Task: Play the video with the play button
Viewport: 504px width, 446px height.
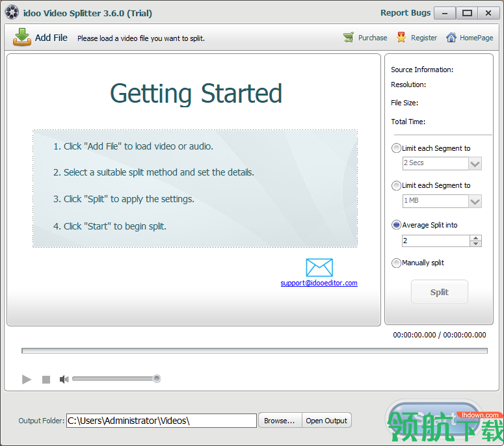Action: (27, 380)
